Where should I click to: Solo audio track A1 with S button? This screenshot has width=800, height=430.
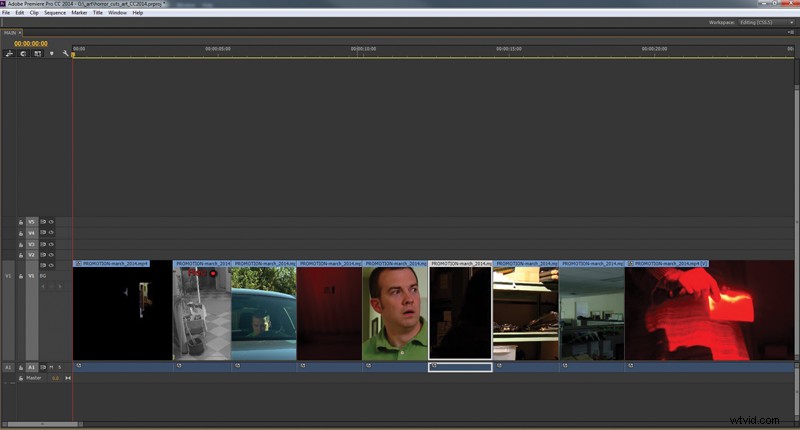pyautogui.click(x=59, y=367)
